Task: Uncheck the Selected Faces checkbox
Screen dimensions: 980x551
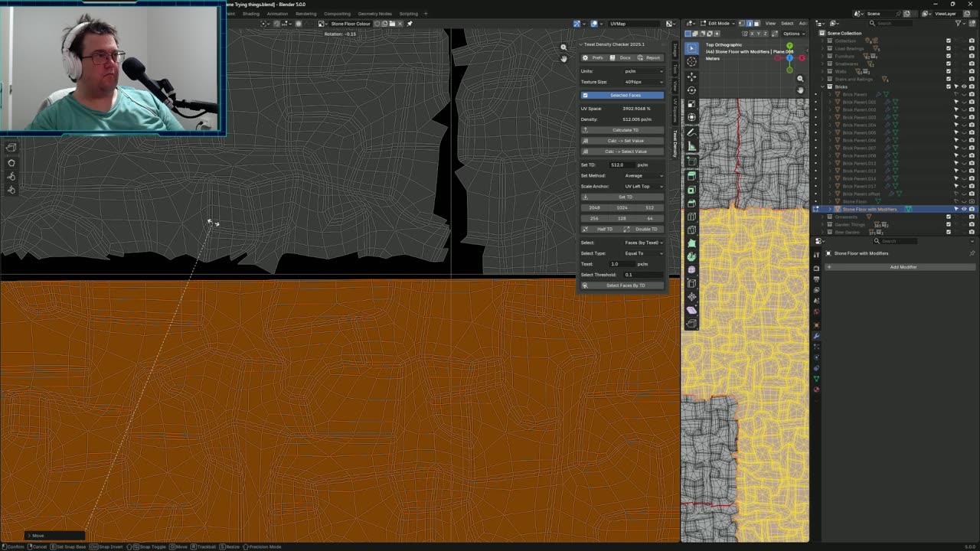Action: coord(586,95)
